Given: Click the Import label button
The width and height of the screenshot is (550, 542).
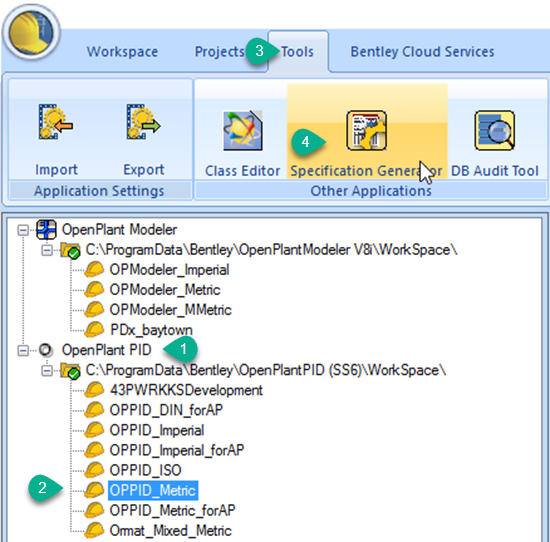Looking at the screenshot, I should [x=56, y=170].
